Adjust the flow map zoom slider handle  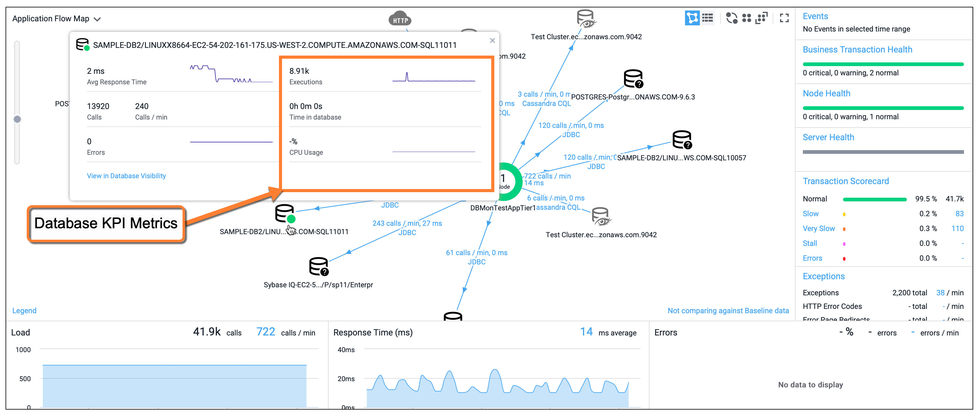coord(17,119)
